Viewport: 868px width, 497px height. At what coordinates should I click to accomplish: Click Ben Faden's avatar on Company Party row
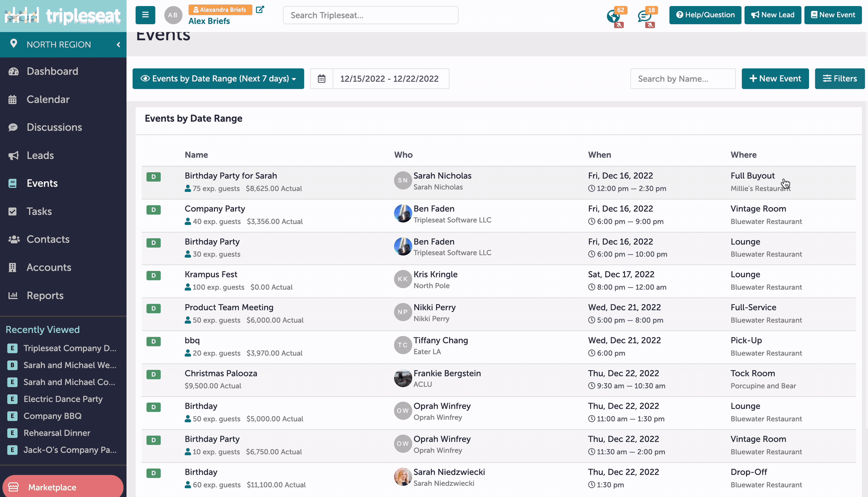click(403, 213)
